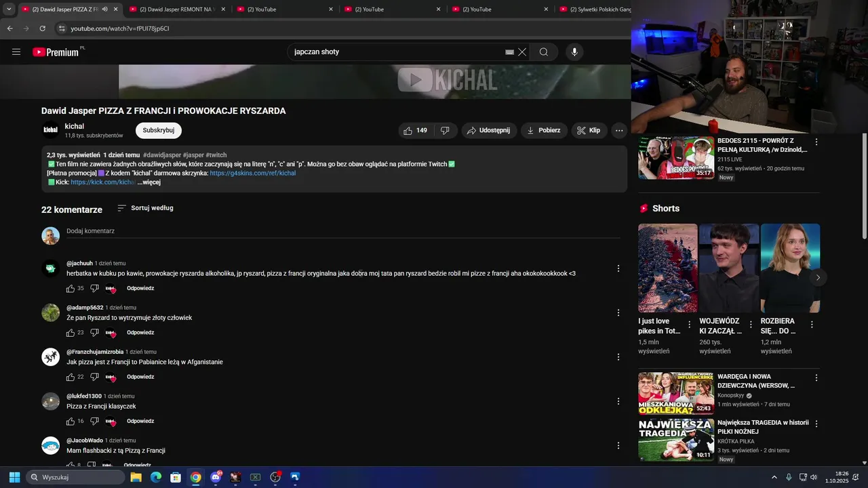
Task: Click the browser address bar URL
Action: [120, 28]
